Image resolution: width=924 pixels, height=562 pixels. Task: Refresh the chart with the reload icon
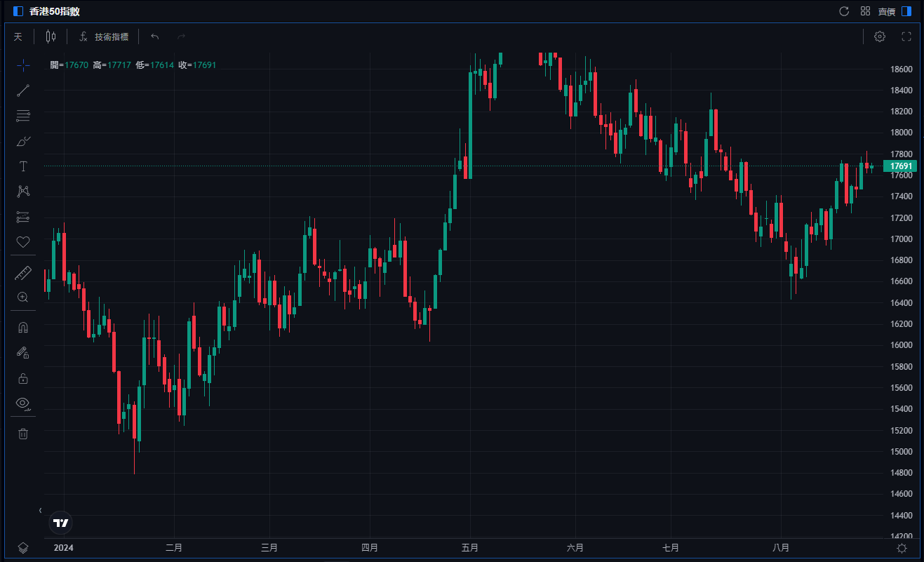[844, 11]
